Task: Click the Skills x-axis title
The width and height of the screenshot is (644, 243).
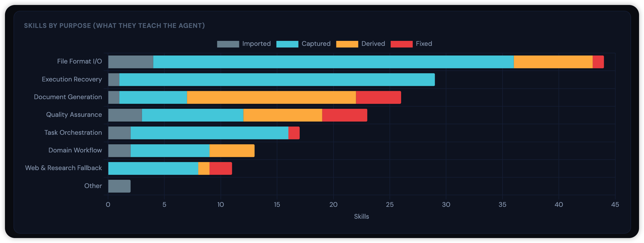Action: [x=361, y=216]
